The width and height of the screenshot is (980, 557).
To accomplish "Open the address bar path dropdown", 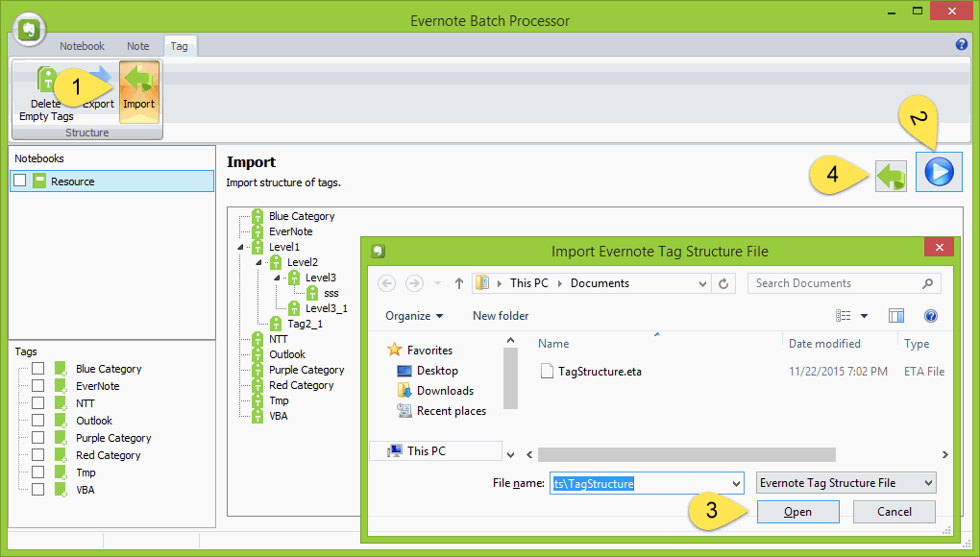I will click(x=702, y=283).
